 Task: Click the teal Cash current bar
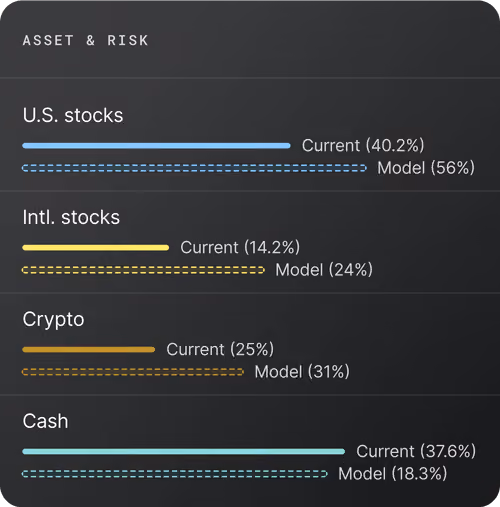(x=184, y=452)
